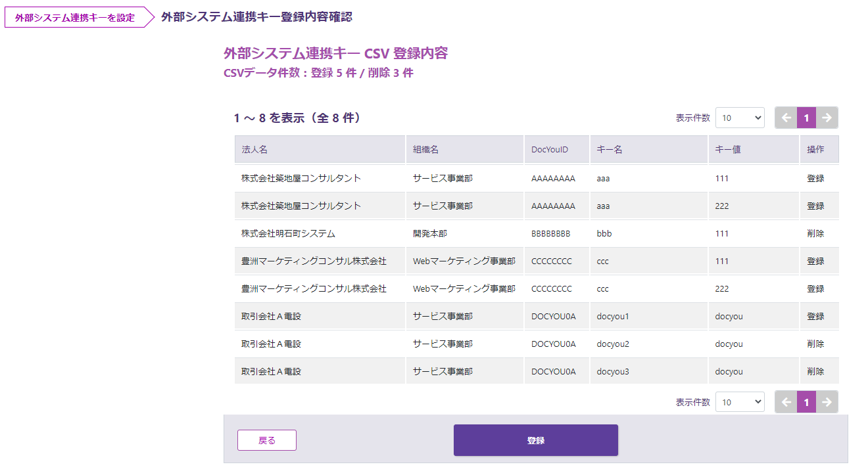
Task: Open the bottom 表示件数 dropdown
Action: 740,402
